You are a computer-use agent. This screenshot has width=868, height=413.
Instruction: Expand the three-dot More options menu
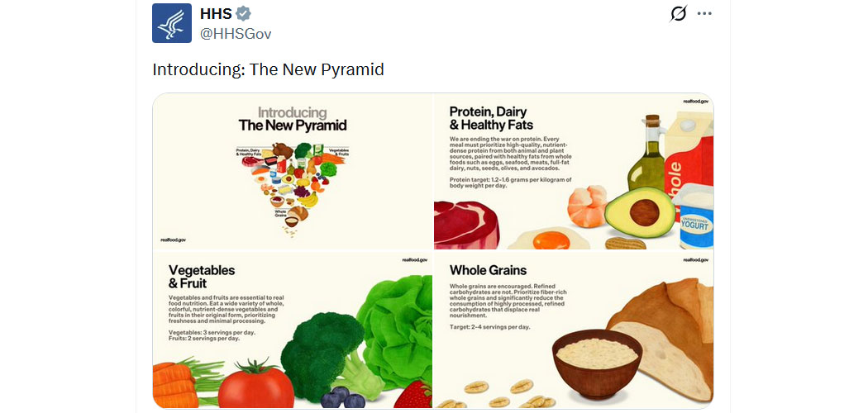pyautogui.click(x=704, y=14)
